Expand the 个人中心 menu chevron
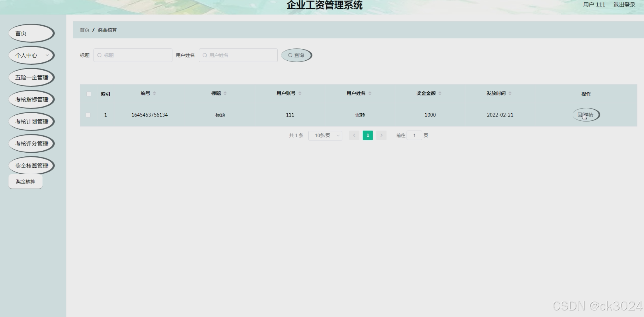 coord(48,55)
